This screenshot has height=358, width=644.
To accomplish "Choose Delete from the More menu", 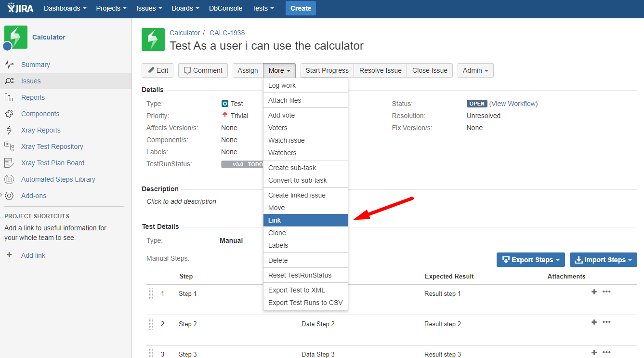I will point(305,260).
